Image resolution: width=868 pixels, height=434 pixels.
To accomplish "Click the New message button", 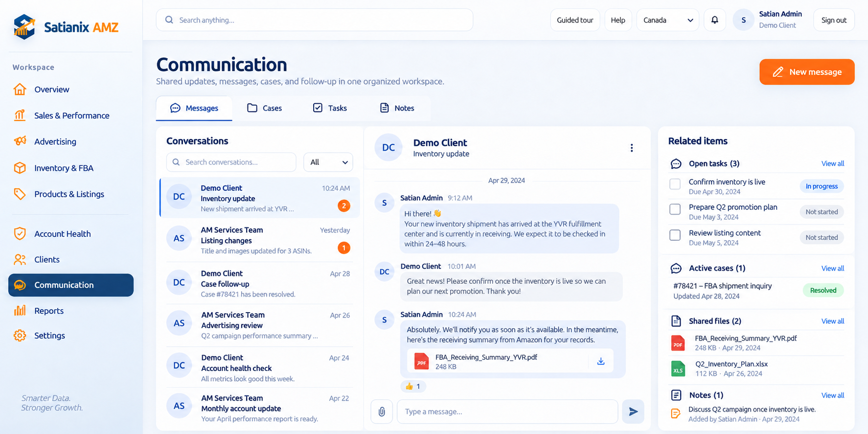I will pos(807,72).
